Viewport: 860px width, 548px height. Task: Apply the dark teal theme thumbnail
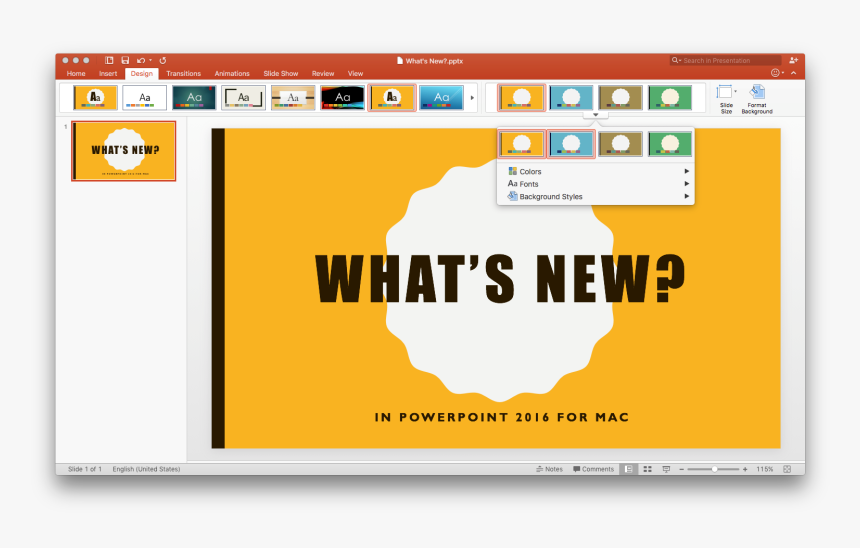(194, 98)
